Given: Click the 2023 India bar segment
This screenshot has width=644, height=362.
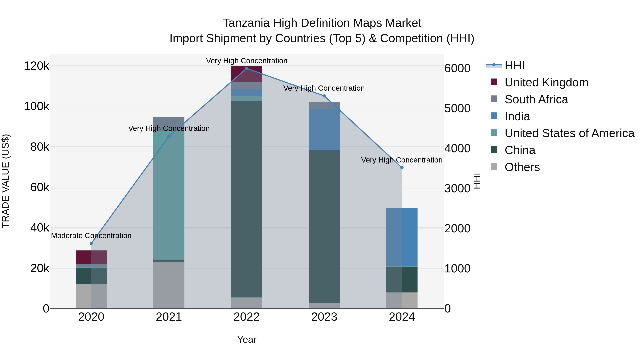Looking at the screenshot, I should [x=324, y=130].
